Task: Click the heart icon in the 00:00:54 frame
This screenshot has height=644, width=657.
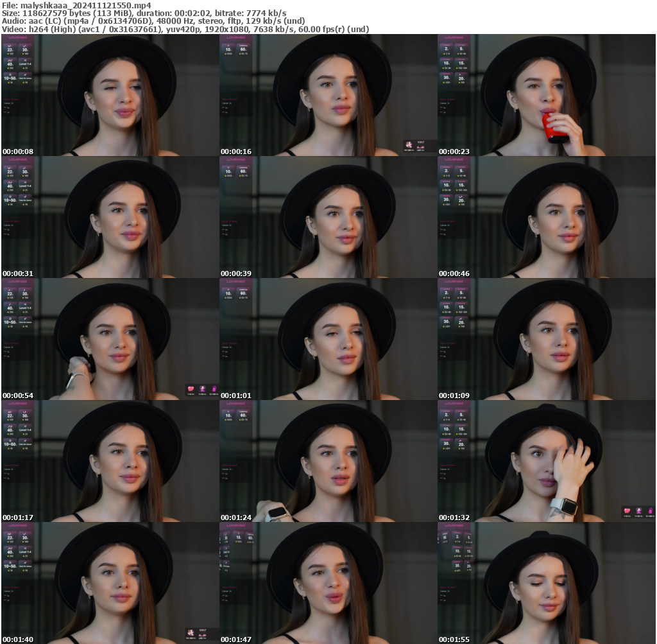Action: [191, 389]
